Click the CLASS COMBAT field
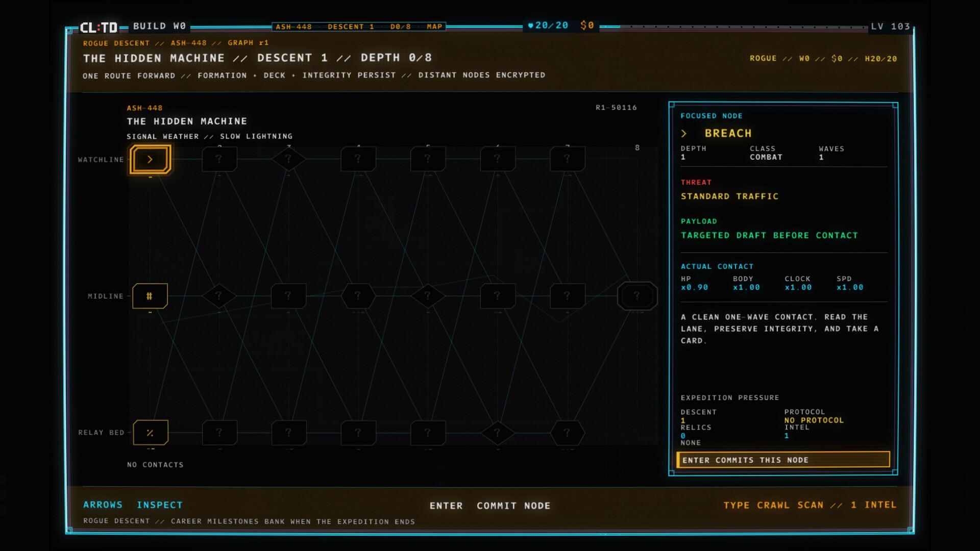This screenshot has width=980, height=551. [766, 153]
